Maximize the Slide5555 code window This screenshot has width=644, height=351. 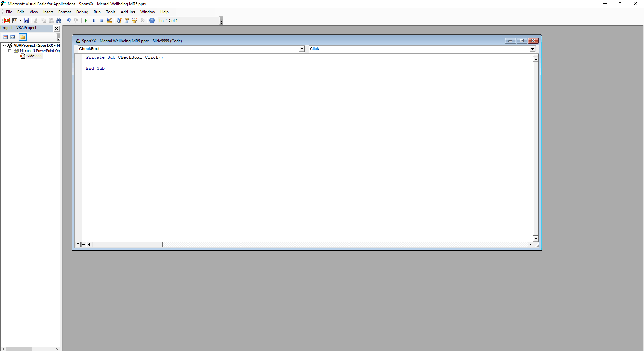coord(522,41)
